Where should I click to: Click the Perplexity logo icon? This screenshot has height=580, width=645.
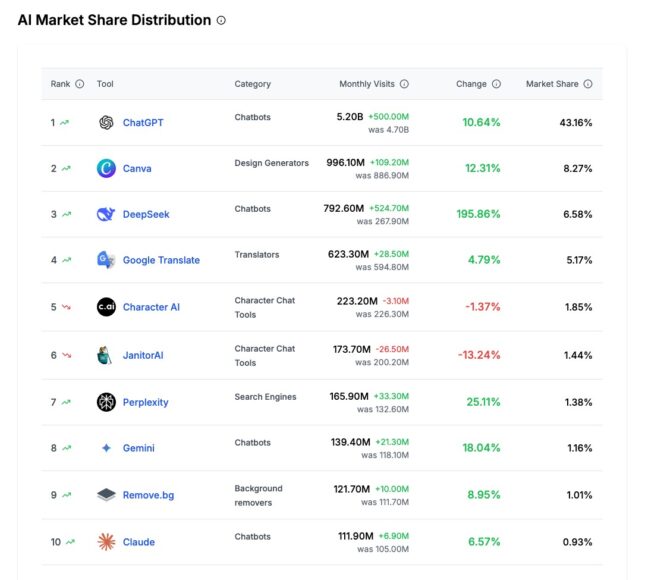[106, 402]
